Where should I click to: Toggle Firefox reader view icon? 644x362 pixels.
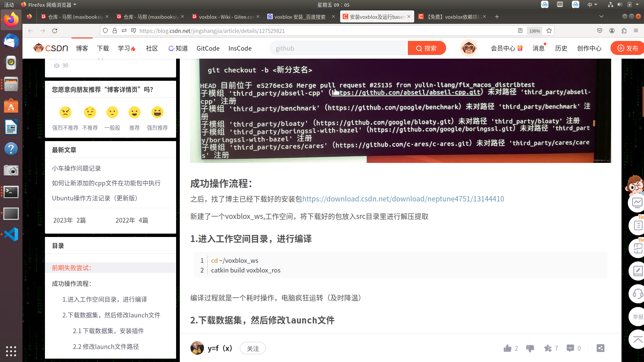[520, 31]
